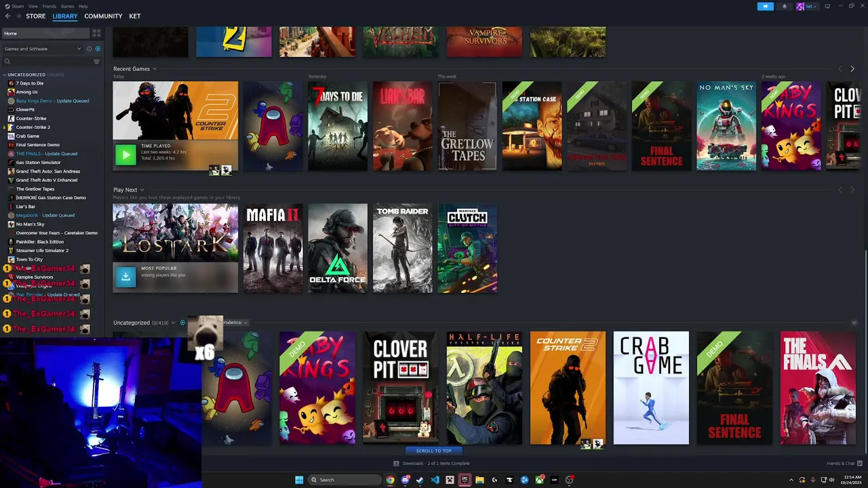
Task: Select Counter-Strike 2 in sidebar list
Action: (x=33, y=127)
